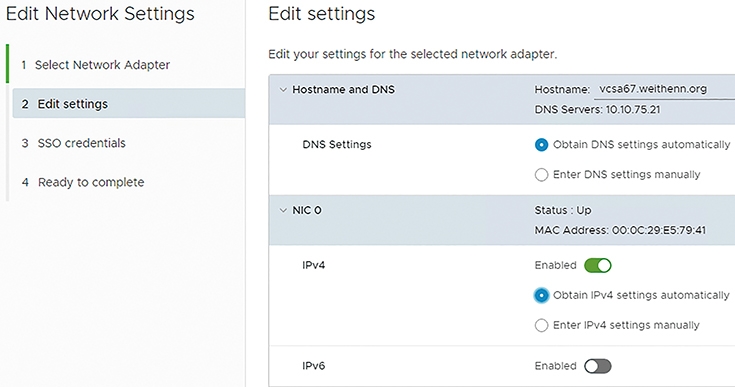The image size is (735, 387).
Task: Click the MAC Address: 00:0C:29:E5:79:41 text
Action: point(620,230)
